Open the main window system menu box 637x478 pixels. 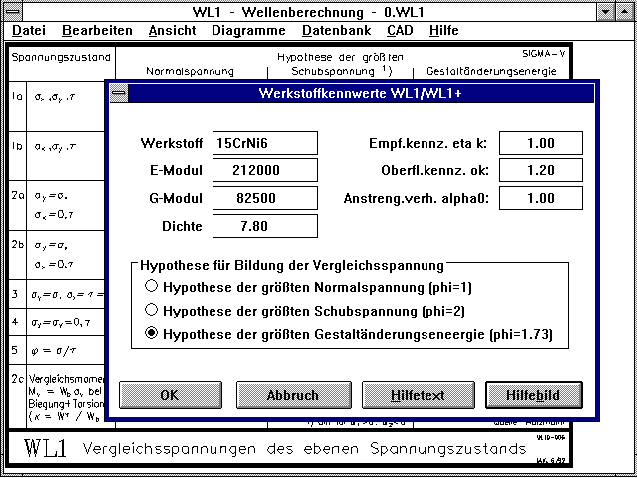(13, 11)
